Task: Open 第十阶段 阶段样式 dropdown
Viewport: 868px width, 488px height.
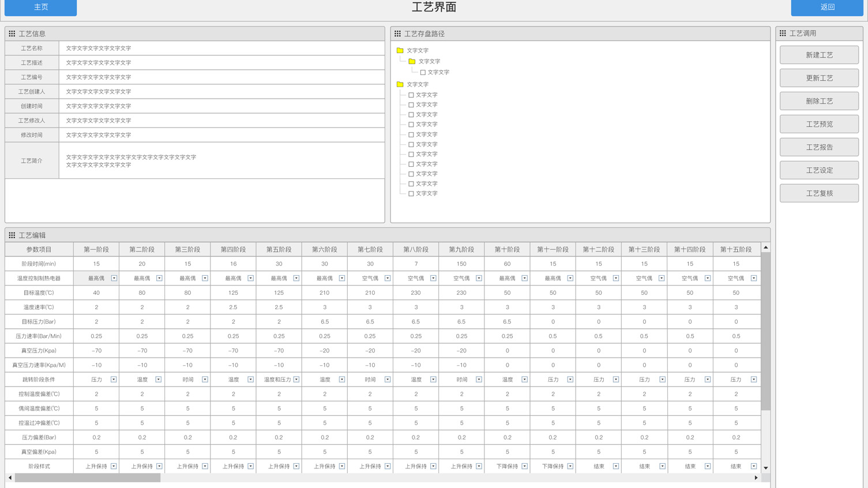Action: click(524, 466)
